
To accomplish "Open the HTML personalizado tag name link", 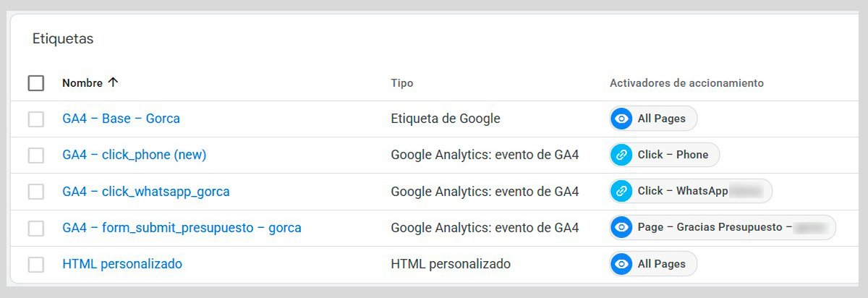I will click(122, 264).
